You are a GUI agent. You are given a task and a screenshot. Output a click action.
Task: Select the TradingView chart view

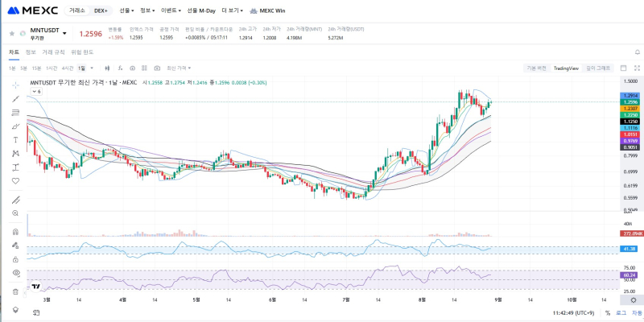pyautogui.click(x=566, y=68)
